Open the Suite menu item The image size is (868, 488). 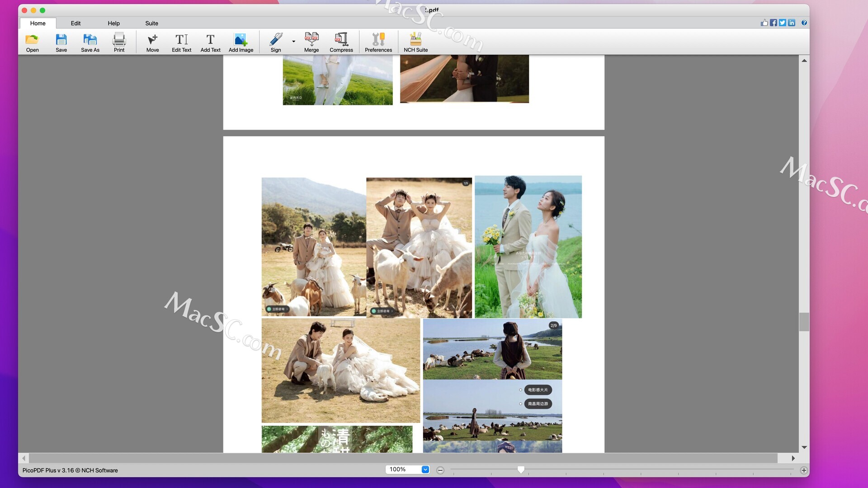click(151, 23)
